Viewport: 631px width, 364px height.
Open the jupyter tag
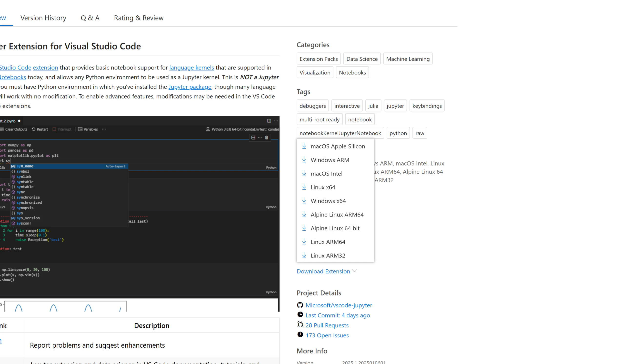pos(395,106)
